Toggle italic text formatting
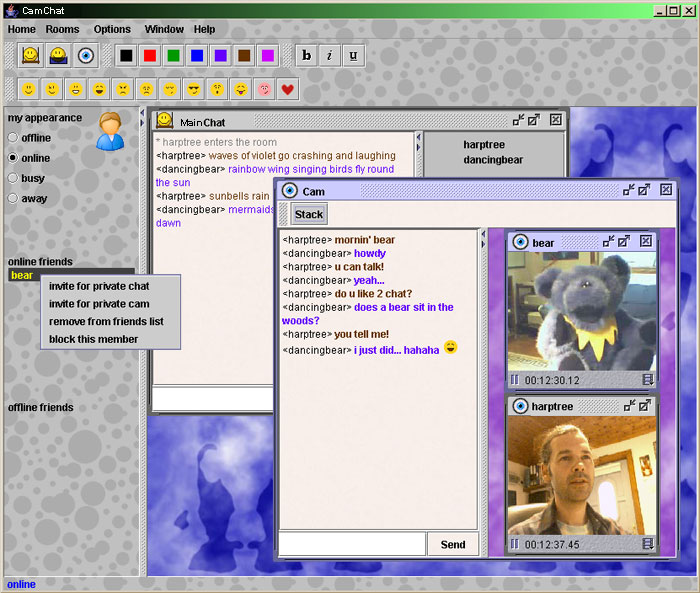 (329, 55)
